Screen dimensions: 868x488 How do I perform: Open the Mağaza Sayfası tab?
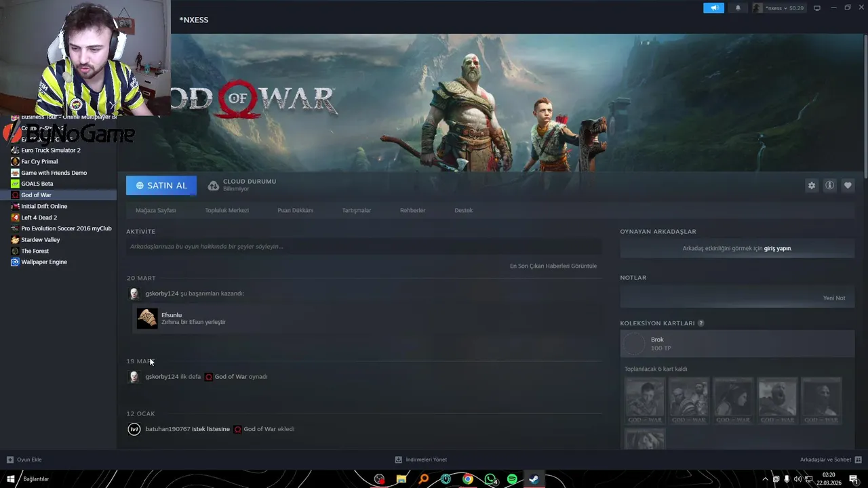tap(156, 210)
